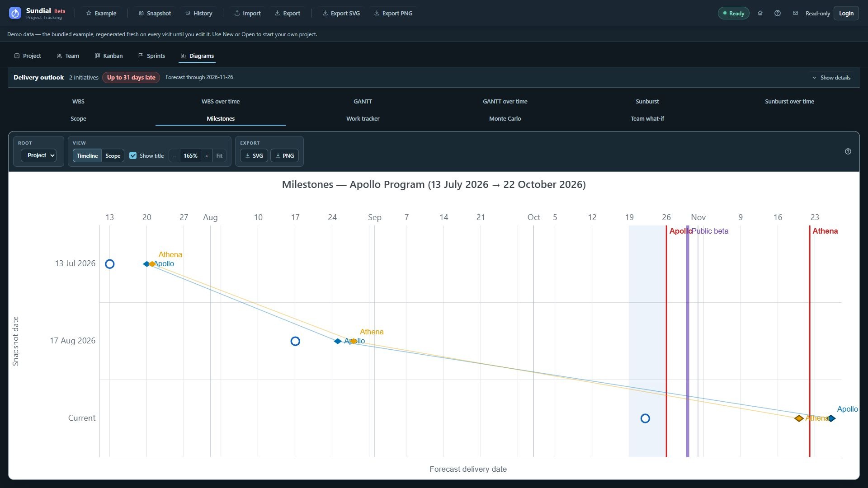The image size is (868, 488).
Task: Open the GANTT diagram tab
Action: point(363,102)
